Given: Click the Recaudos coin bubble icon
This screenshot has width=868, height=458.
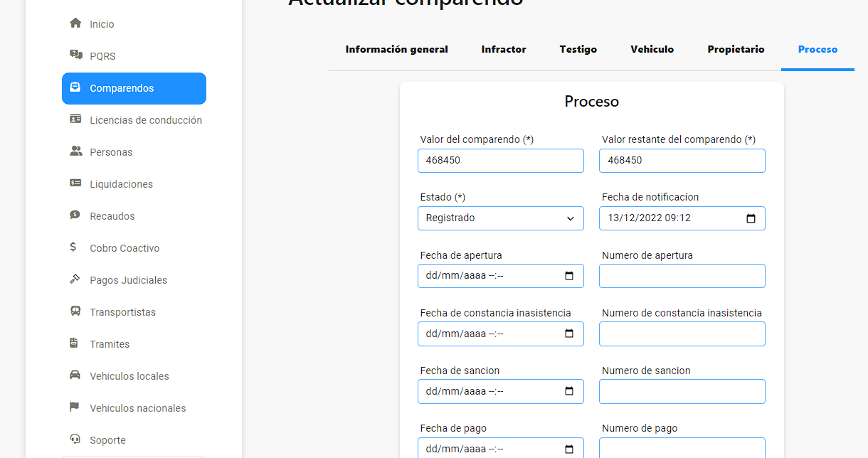Looking at the screenshot, I should [x=75, y=215].
